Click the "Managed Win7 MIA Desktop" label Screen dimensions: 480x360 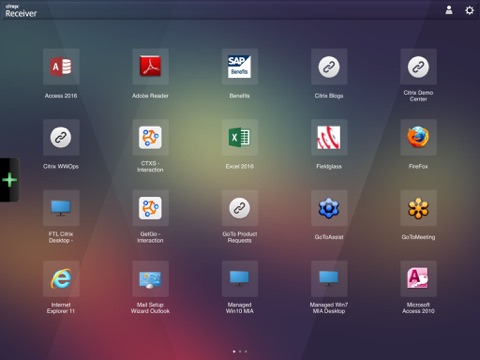coord(329,308)
